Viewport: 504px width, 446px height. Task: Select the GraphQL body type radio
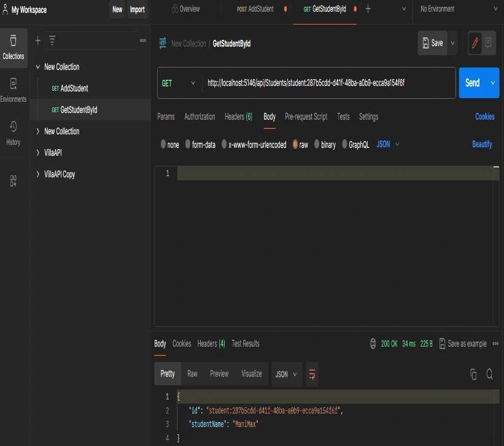click(344, 144)
